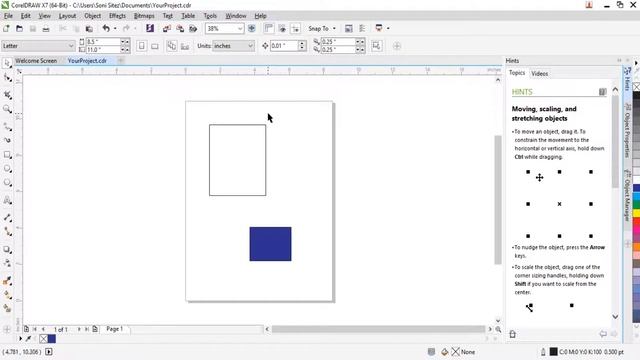
Task: Select the Page 1 tab
Action: pos(114,329)
